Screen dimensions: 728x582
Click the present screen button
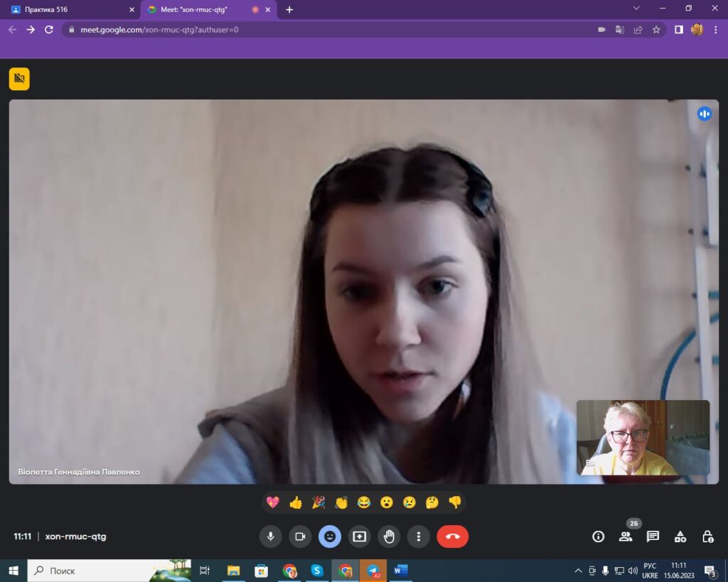360,537
